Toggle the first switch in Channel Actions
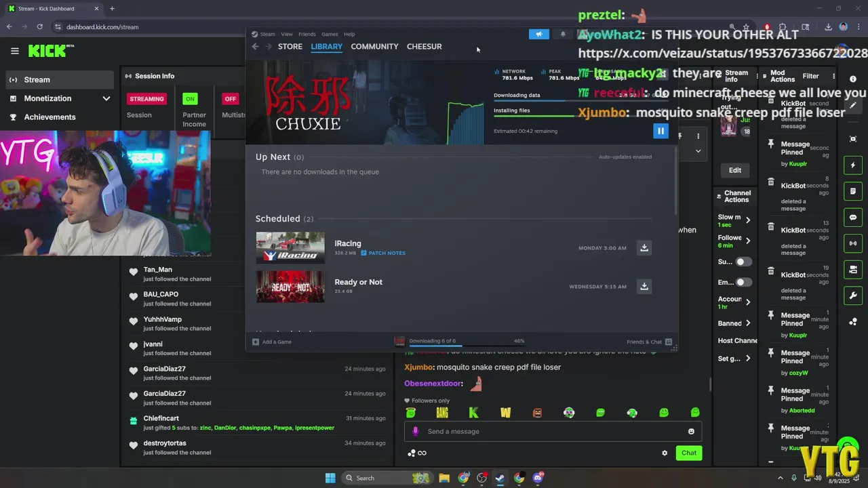 744,262
